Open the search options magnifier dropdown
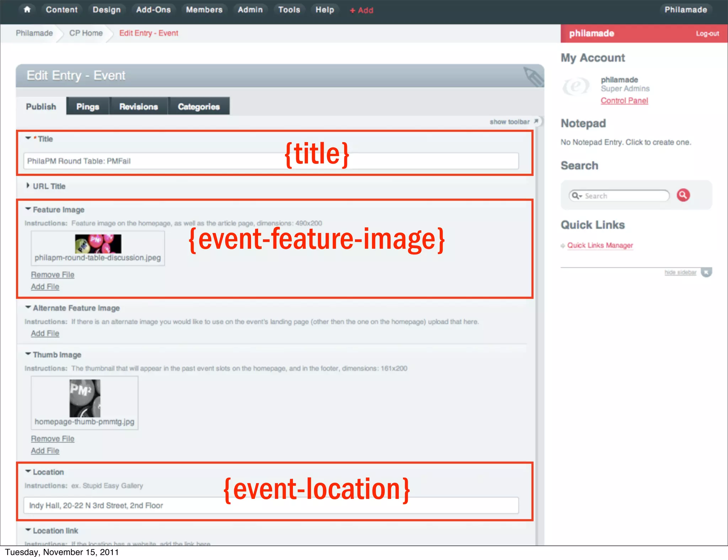 tap(577, 196)
